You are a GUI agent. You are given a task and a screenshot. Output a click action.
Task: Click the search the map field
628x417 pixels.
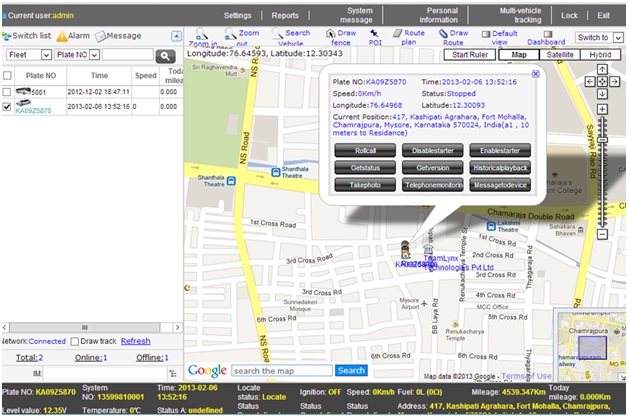(x=282, y=371)
